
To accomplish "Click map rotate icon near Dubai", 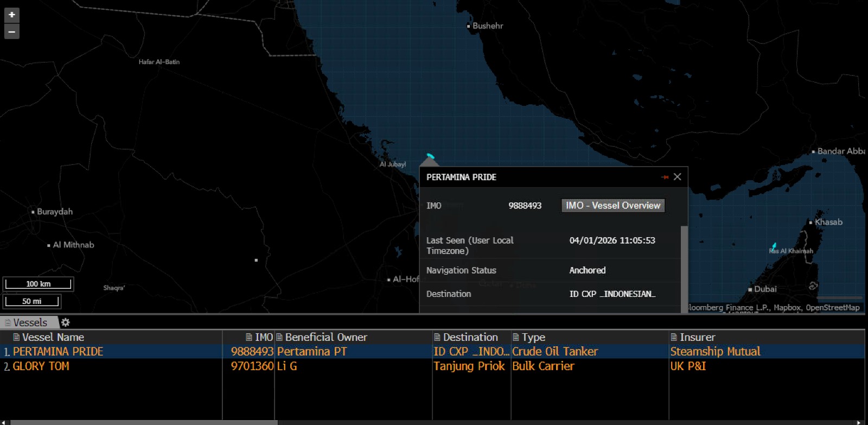I will (813, 286).
